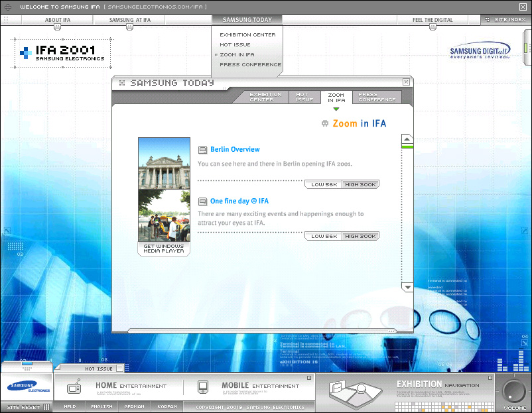Click the small arrow icon below the 04 label
The image size is (532, 413).
[x=525, y=343]
